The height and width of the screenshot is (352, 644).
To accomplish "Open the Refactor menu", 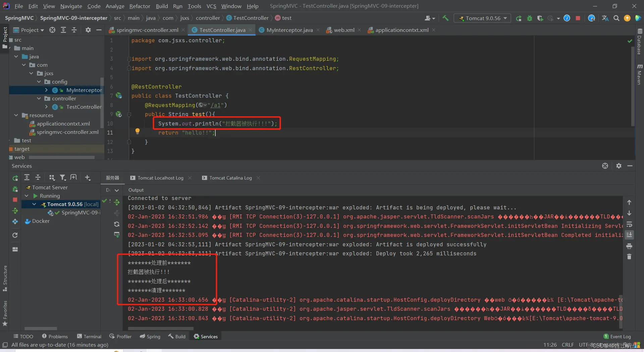I will [x=140, y=6].
